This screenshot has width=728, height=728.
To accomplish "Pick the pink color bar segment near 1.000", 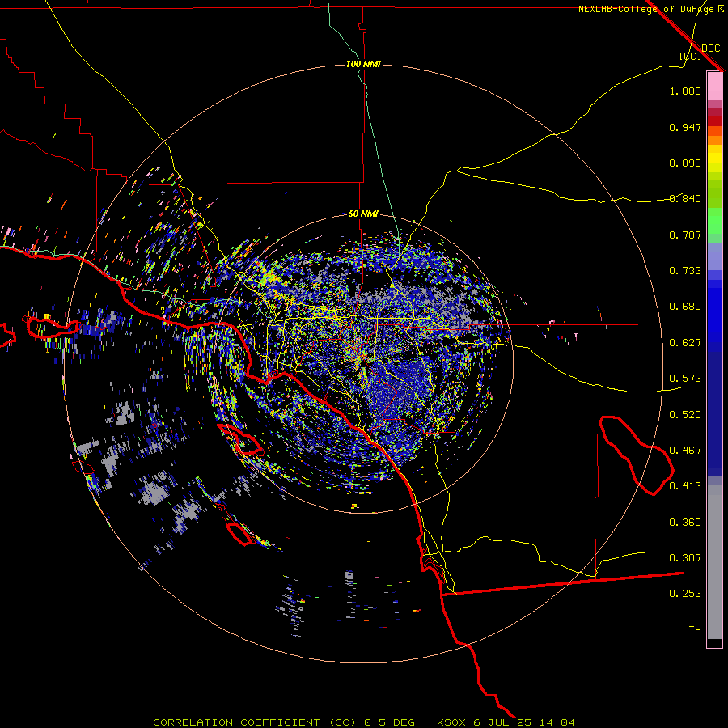I will (714, 87).
